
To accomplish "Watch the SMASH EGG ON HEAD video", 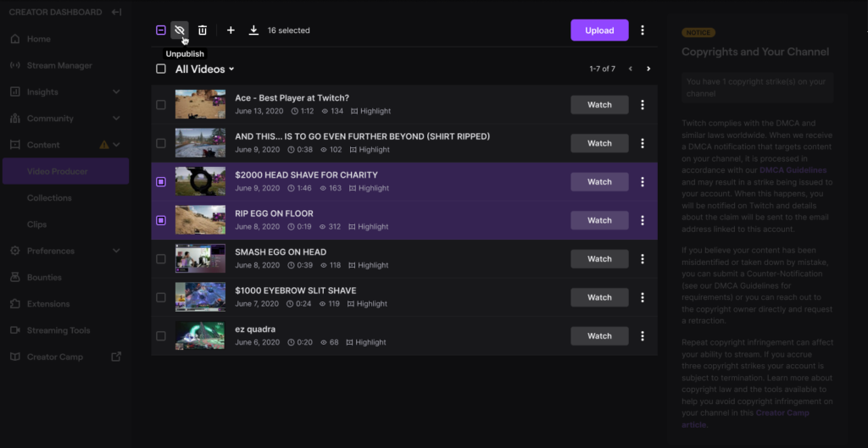I will point(599,259).
